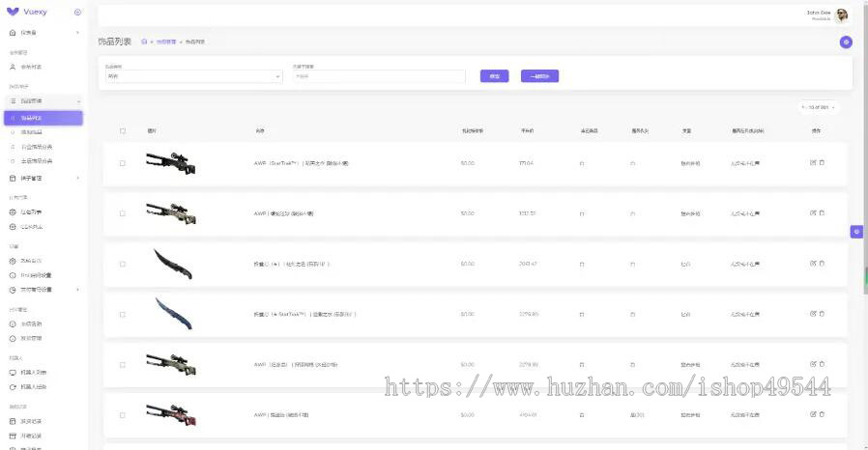Check the checkbox of the AWP row below the StatTrak AWP

123,213
